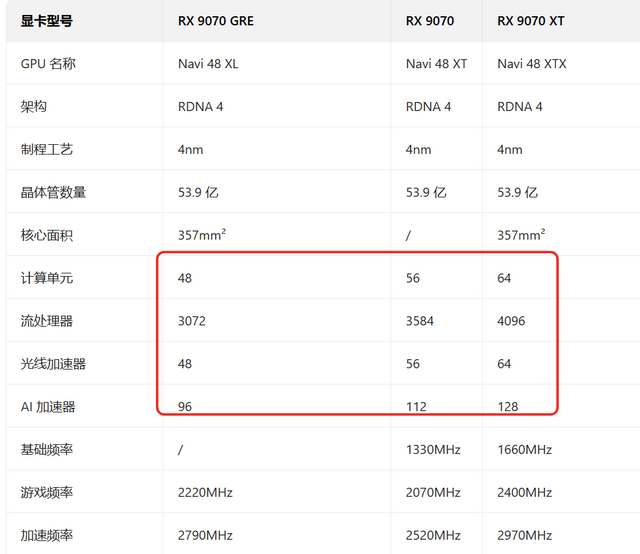The width and height of the screenshot is (640, 554).
Task: Click the 2790MHz boost frequency value
Action: [x=205, y=535]
